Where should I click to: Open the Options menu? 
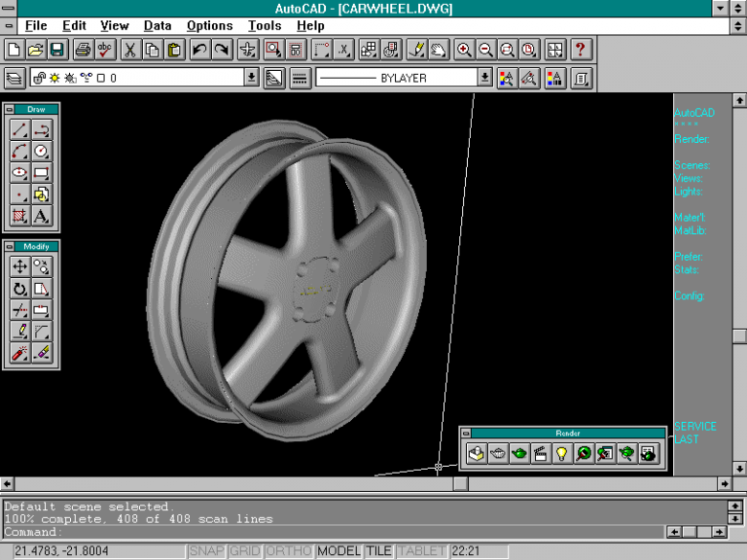210,25
